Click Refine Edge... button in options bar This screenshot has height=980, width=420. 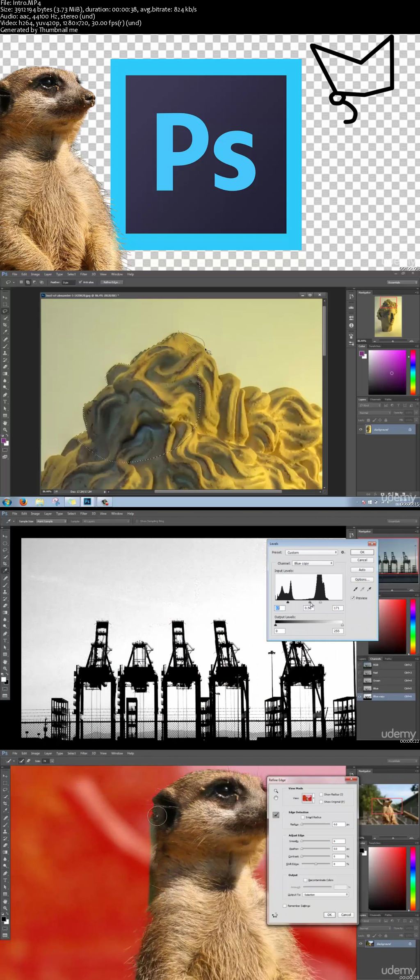click(111, 282)
